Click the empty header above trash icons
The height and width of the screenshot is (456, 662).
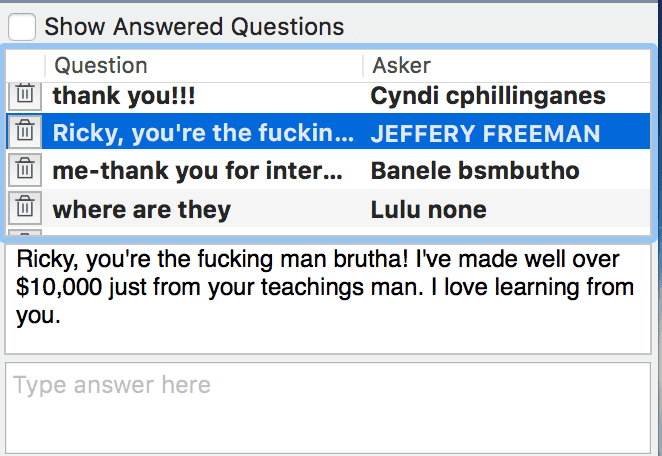click(25, 66)
